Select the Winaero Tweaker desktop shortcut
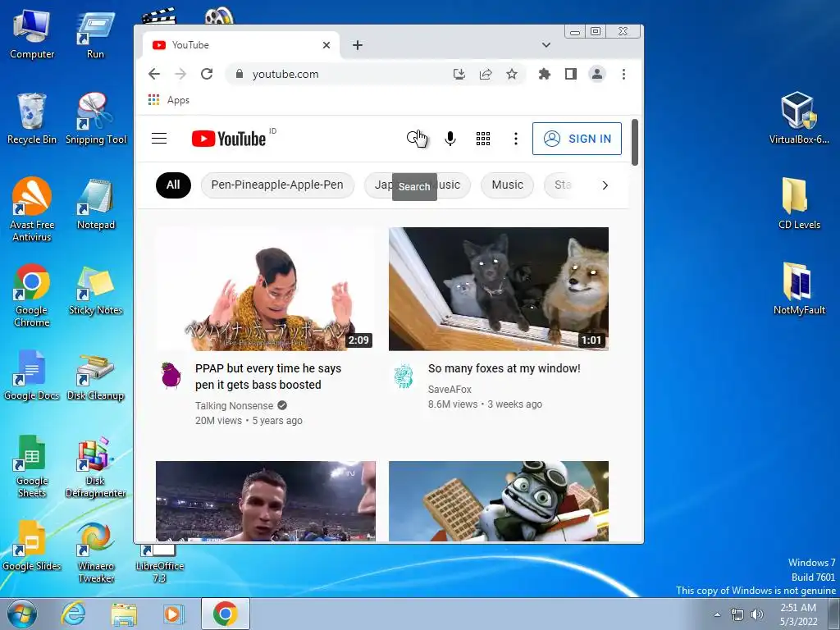This screenshot has width=840, height=630. [x=96, y=552]
